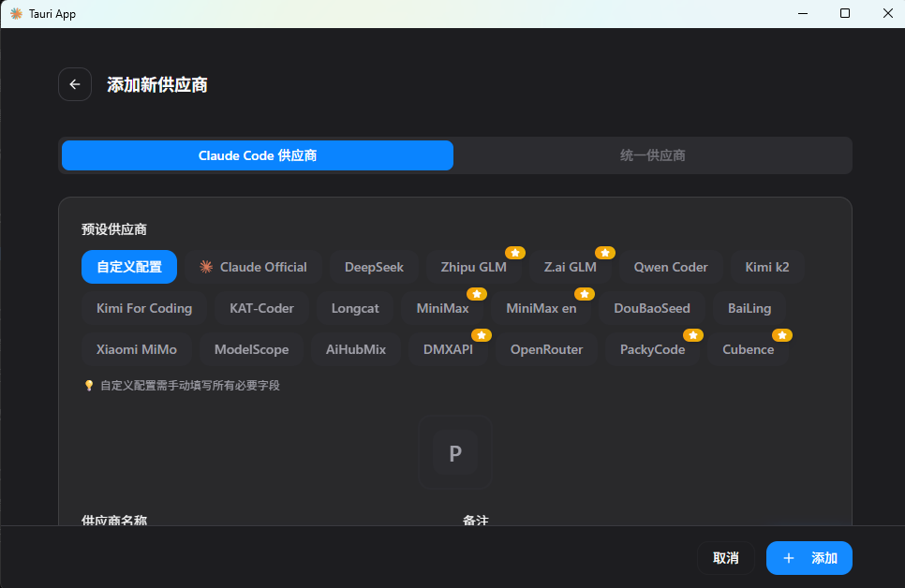Click the 供应商名称 field label
This screenshot has height=588, width=905.
[114, 520]
